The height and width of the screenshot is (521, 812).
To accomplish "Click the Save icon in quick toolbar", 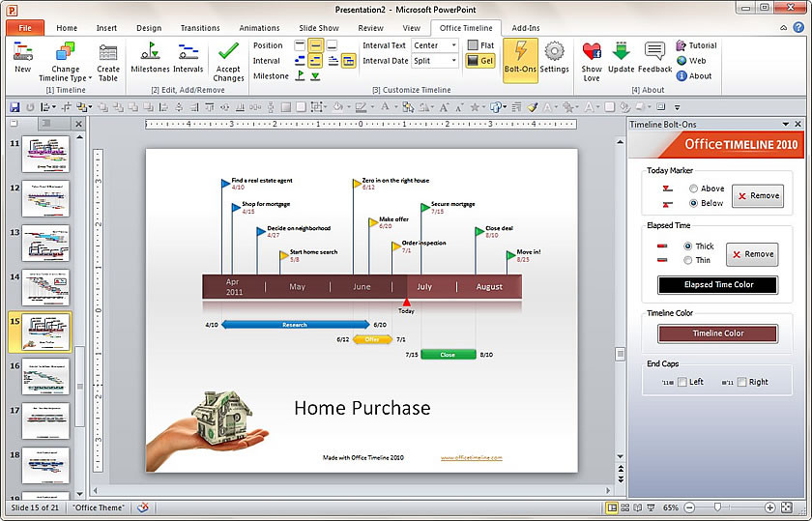I will point(15,107).
